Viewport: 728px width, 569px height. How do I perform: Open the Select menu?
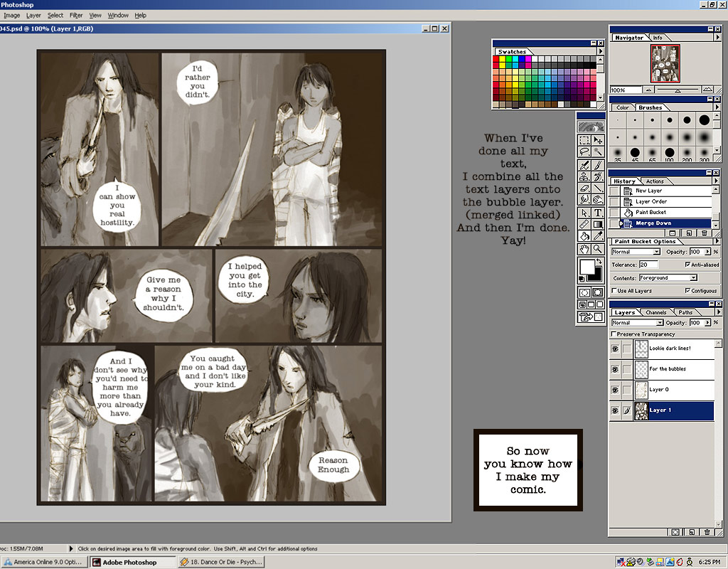pyautogui.click(x=55, y=16)
